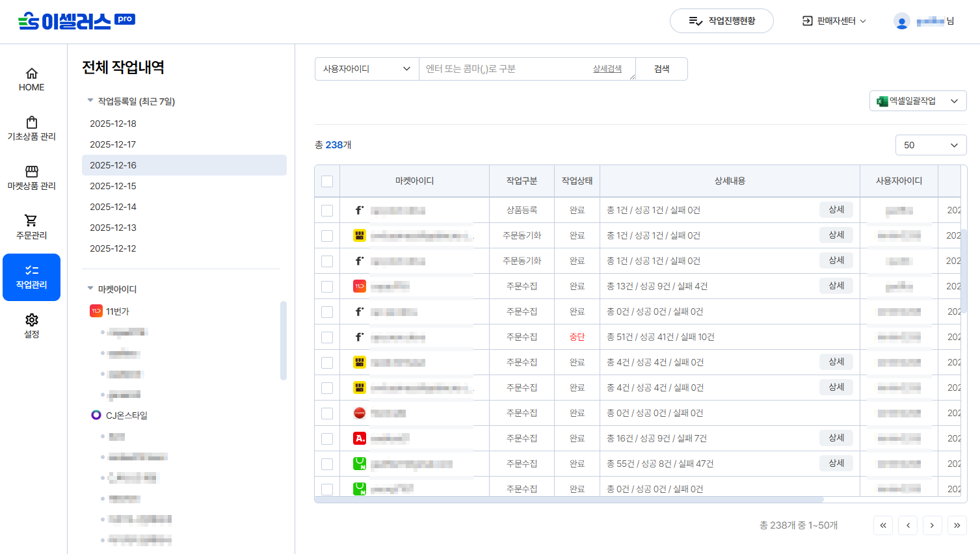This screenshot has height=554, width=980.
Task: Select date 2025-12-13
Action: point(184,228)
